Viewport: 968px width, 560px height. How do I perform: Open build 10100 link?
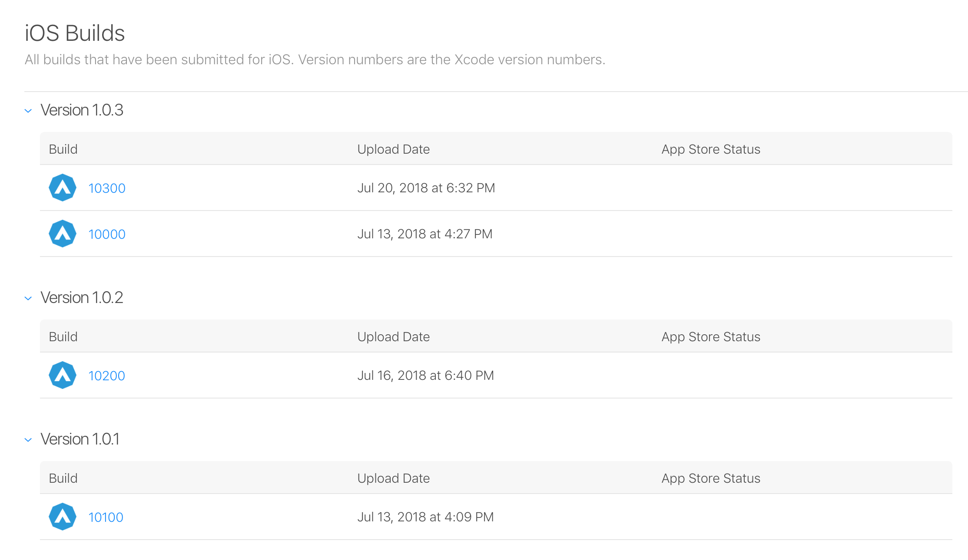click(106, 517)
